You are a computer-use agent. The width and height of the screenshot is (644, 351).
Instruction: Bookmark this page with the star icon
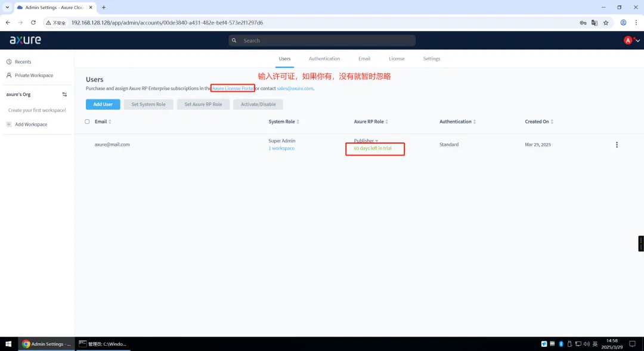606,23
